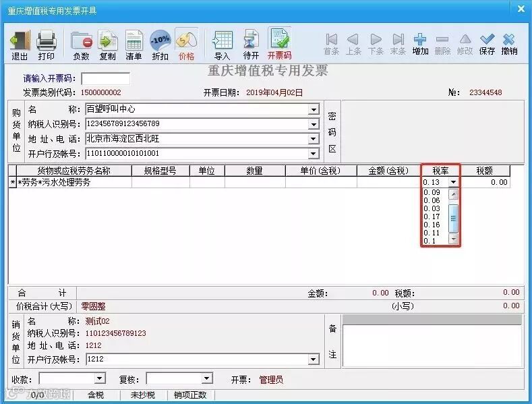The height and width of the screenshot is (404, 532).
Task: Expand buyer 地址、电话 dropdown
Action: click(314, 139)
